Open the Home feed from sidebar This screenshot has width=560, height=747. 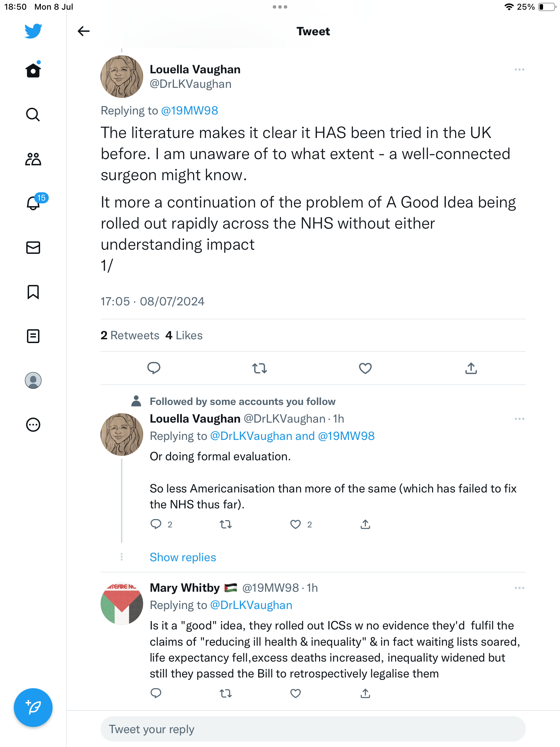coord(33,70)
